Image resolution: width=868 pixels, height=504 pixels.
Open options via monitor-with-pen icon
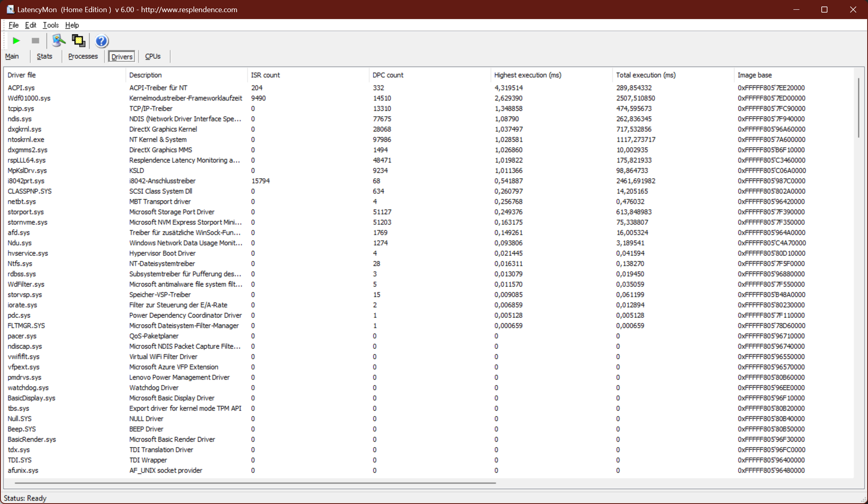[x=58, y=41]
